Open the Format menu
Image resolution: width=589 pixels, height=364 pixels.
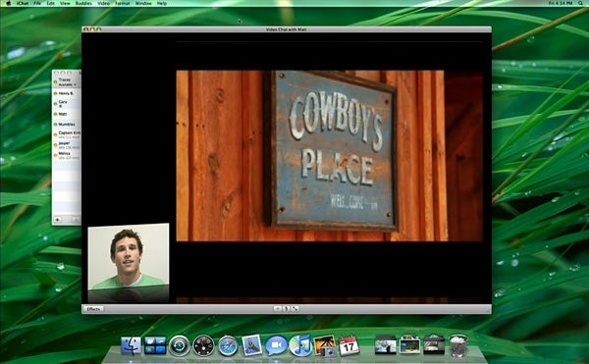coord(122,3)
